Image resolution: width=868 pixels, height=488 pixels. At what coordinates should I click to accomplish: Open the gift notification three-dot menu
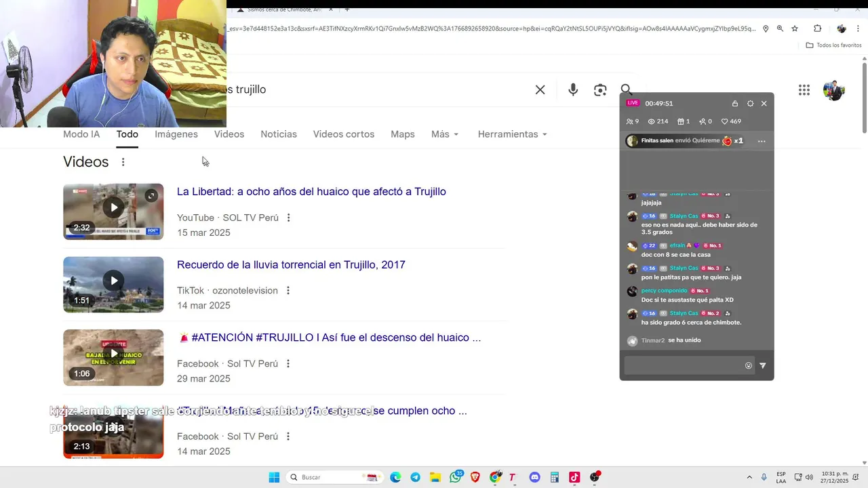pos(762,141)
